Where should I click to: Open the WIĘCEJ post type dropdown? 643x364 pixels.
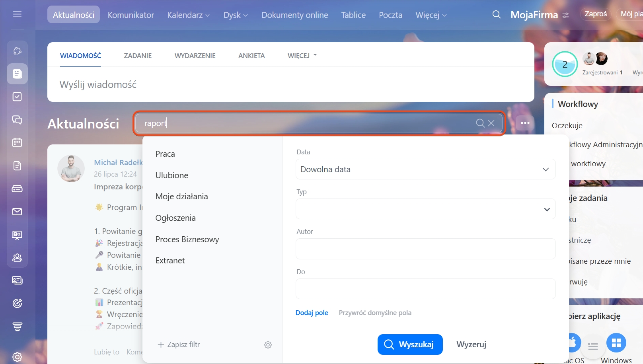pos(302,56)
